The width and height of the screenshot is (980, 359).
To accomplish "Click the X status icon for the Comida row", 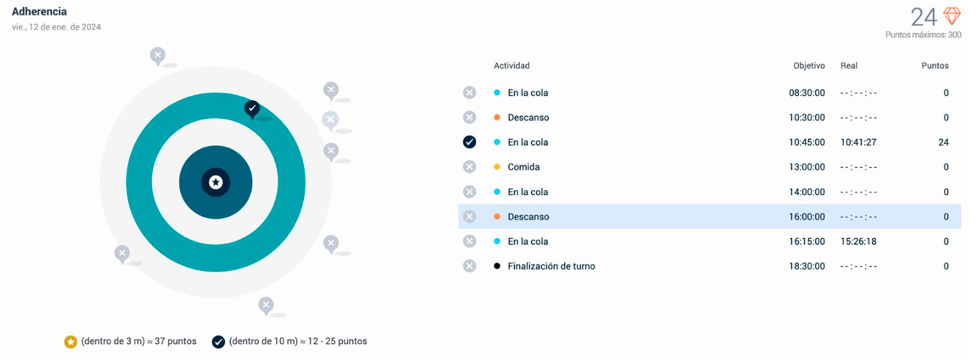I will pos(469,167).
